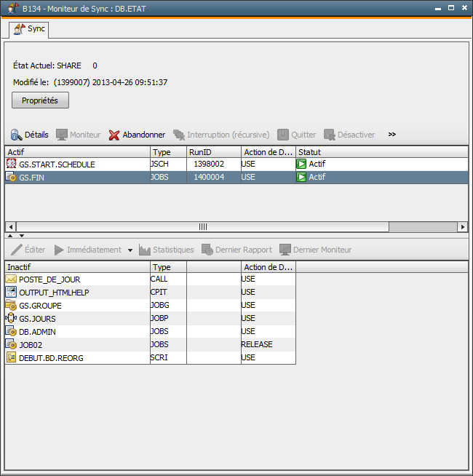473x476 pixels.
Task: Click the Détails label in toolbar
Action: tap(36, 135)
